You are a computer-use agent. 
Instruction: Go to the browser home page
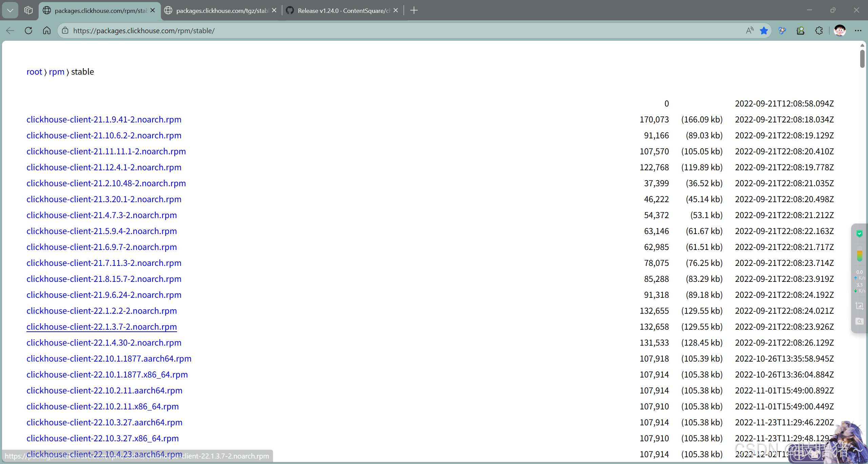pos(47,31)
